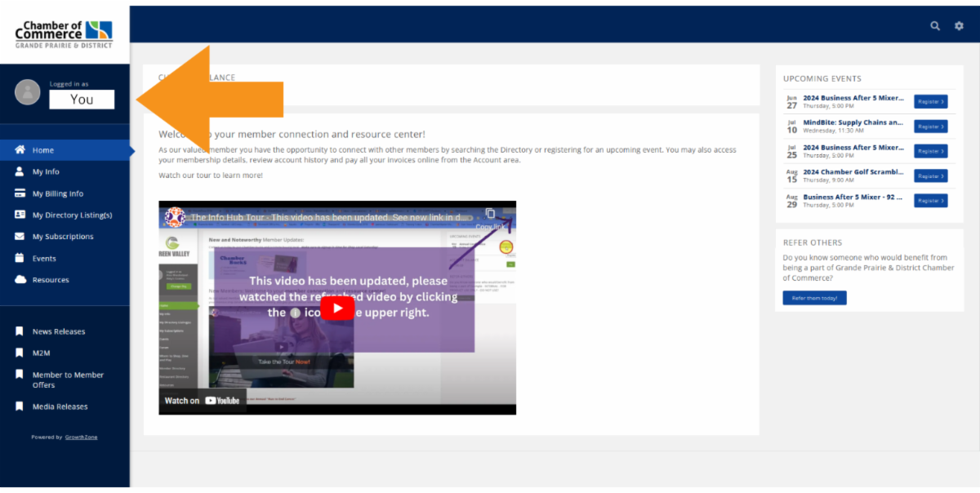The height and width of the screenshot is (493, 980).
Task: Click 'Thursday, 9:00 AM' event time
Action: (828, 180)
